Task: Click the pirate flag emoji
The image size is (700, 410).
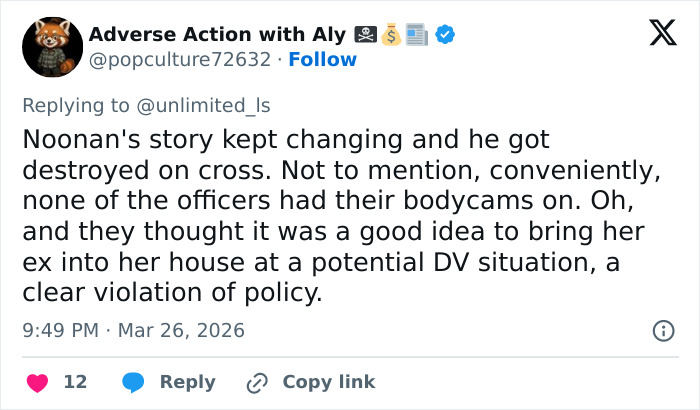Action: point(365,34)
